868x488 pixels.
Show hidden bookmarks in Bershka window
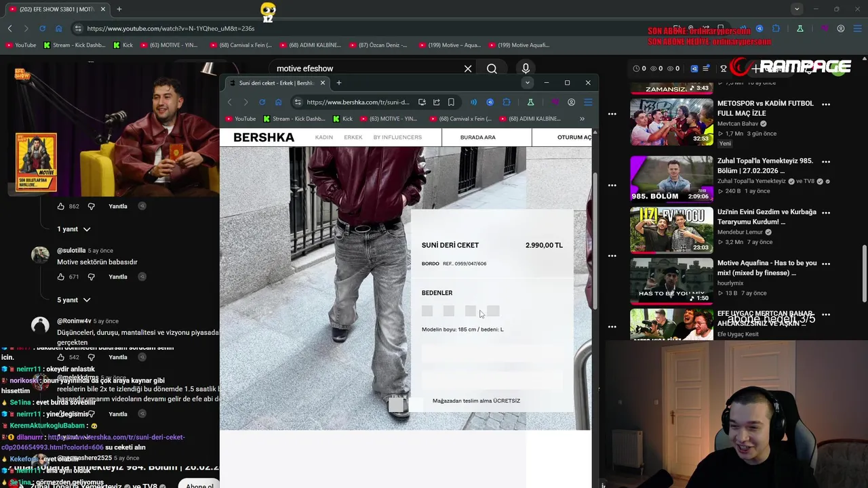(582, 119)
